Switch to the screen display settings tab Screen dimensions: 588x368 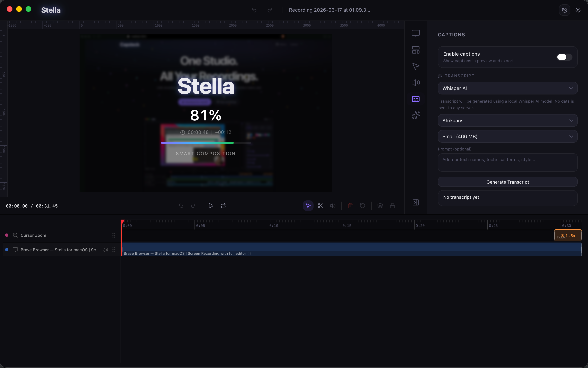click(x=416, y=33)
